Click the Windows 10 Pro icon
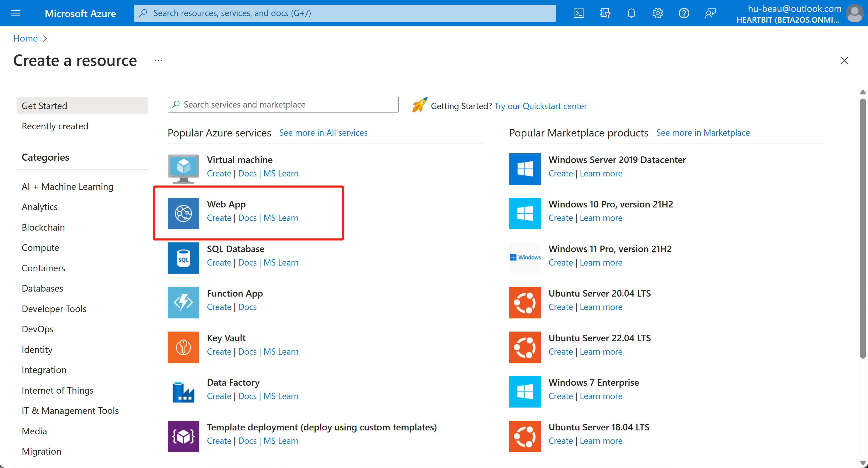This screenshot has height=468, width=868. point(525,213)
